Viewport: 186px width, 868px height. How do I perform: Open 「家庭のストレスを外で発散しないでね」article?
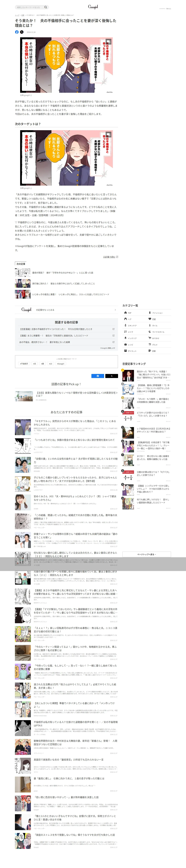(x=66, y=841)
